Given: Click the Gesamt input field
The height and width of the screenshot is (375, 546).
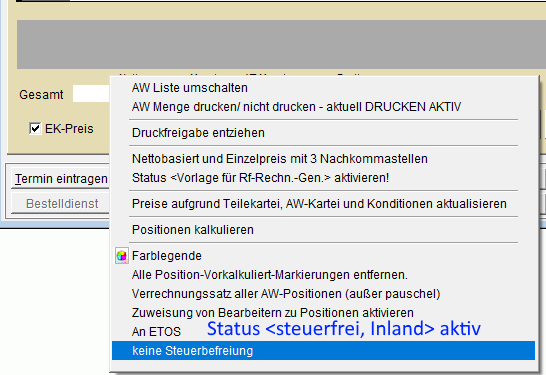Looking at the screenshot, I should [x=91, y=94].
